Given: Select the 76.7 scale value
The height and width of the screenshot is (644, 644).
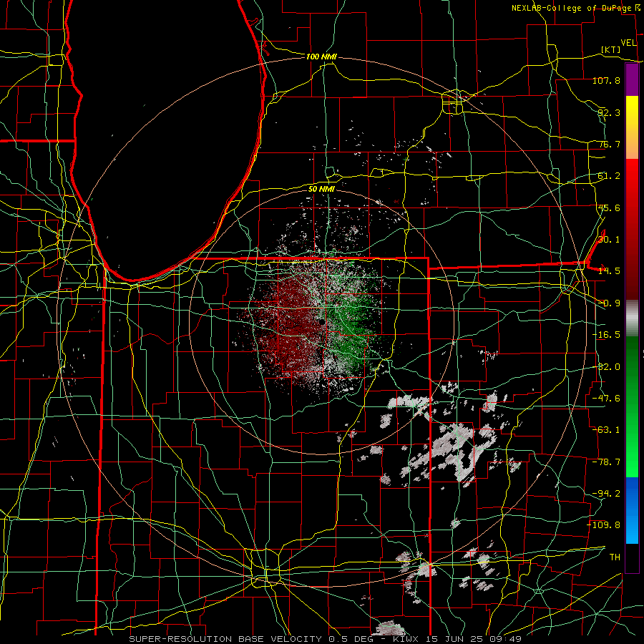Looking at the screenshot, I should 609,144.
